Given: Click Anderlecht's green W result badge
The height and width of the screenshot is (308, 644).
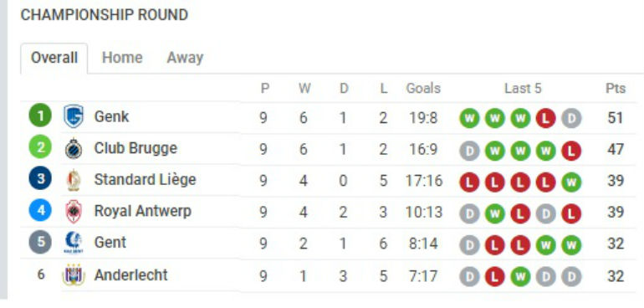Looking at the screenshot, I should point(520,277).
